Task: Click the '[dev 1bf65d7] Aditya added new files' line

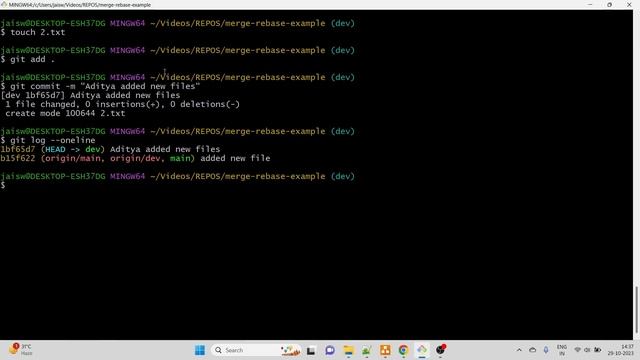Action: click(x=90, y=95)
